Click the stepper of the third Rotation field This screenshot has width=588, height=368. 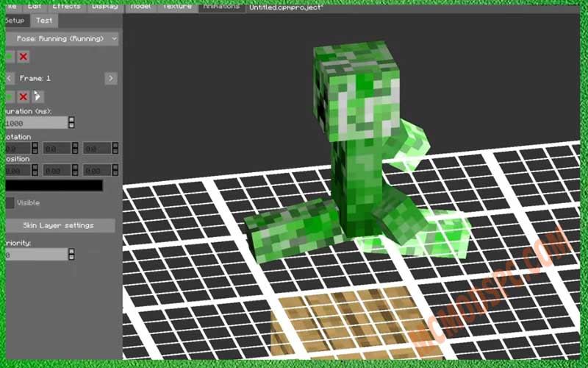[x=115, y=149]
